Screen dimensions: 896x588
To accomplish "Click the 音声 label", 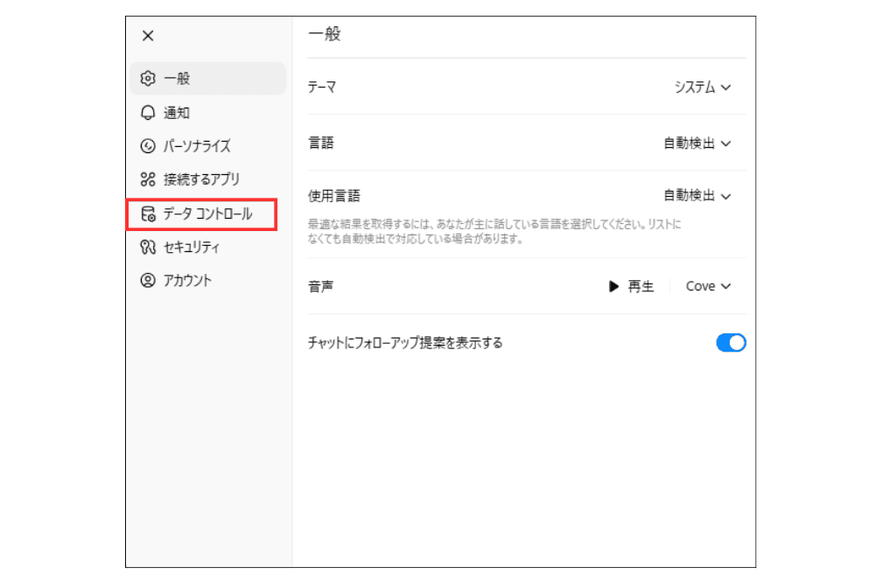I will tap(320, 286).
